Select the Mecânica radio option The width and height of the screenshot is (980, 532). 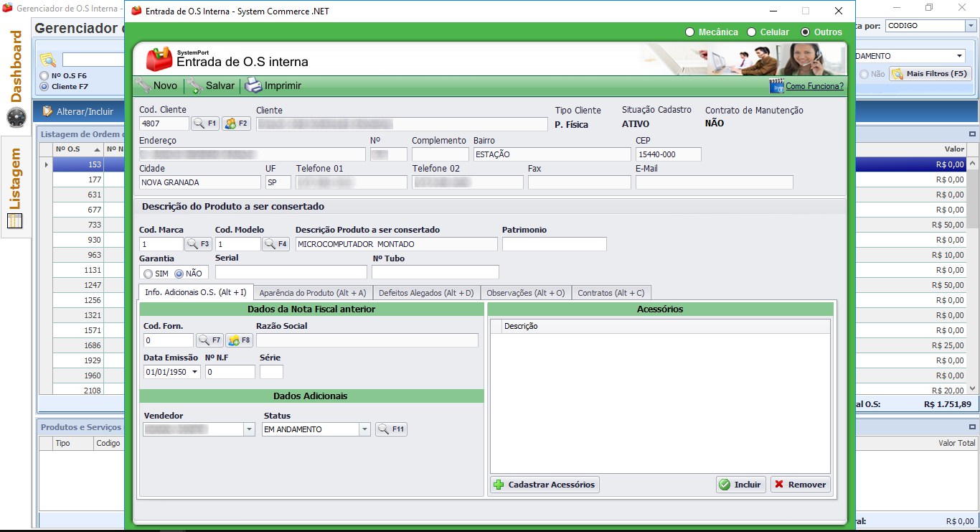pyautogui.click(x=689, y=32)
